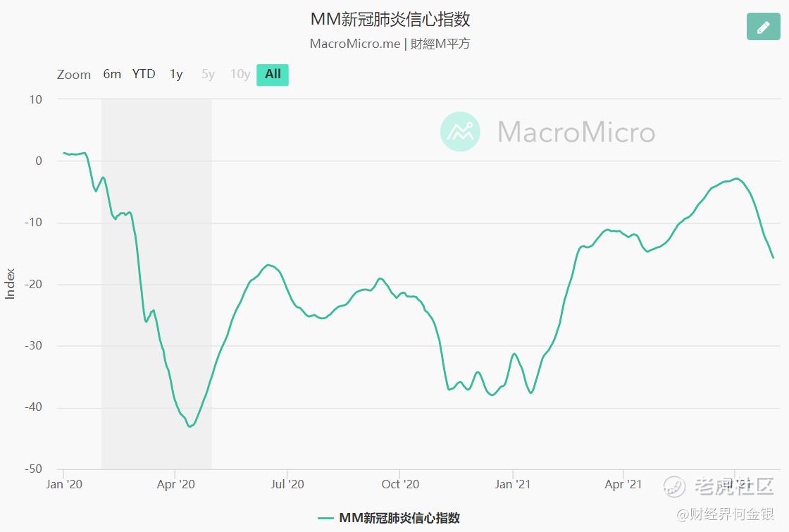Select the All zoom range button
The image size is (789, 532).
[272, 75]
